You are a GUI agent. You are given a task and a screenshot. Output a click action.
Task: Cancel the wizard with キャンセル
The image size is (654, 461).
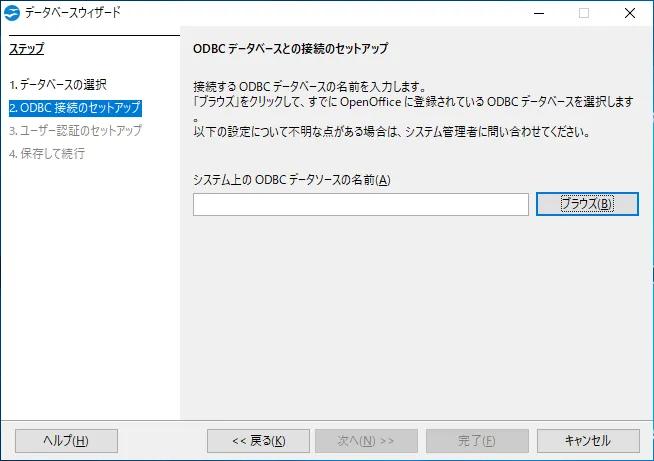pos(587,441)
